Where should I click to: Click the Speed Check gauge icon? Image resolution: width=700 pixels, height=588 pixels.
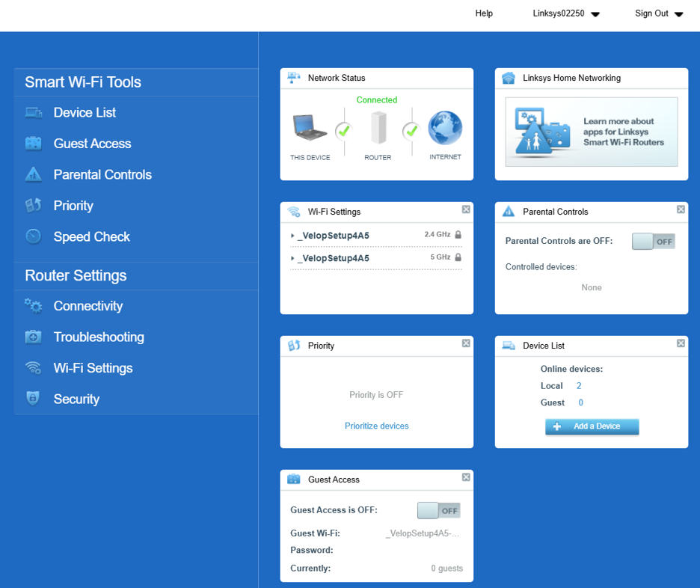tap(34, 236)
